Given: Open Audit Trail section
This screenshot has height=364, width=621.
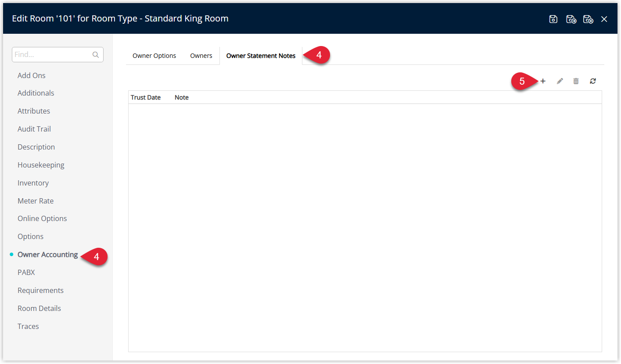Looking at the screenshot, I should tap(34, 129).
